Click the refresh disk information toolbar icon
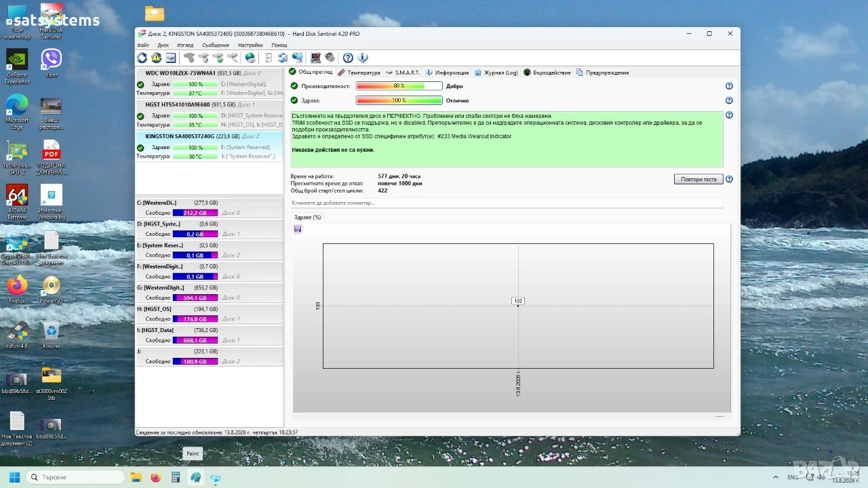The width and height of the screenshot is (868, 488). tap(142, 58)
